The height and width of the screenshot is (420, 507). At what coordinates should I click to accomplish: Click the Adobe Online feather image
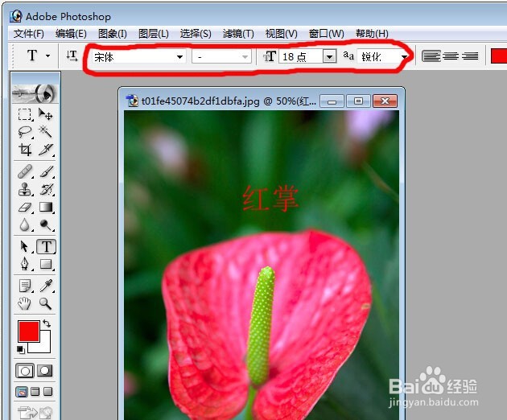point(35,93)
